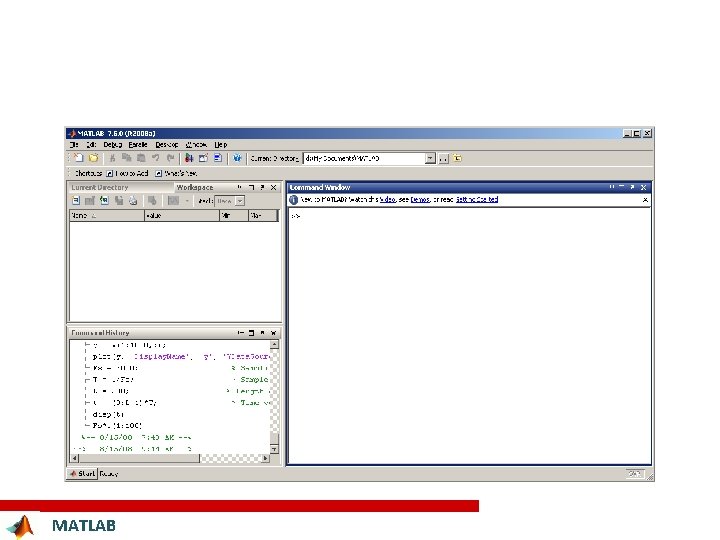Click the Value column header in Workspace
720x540 pixels.
182,215
